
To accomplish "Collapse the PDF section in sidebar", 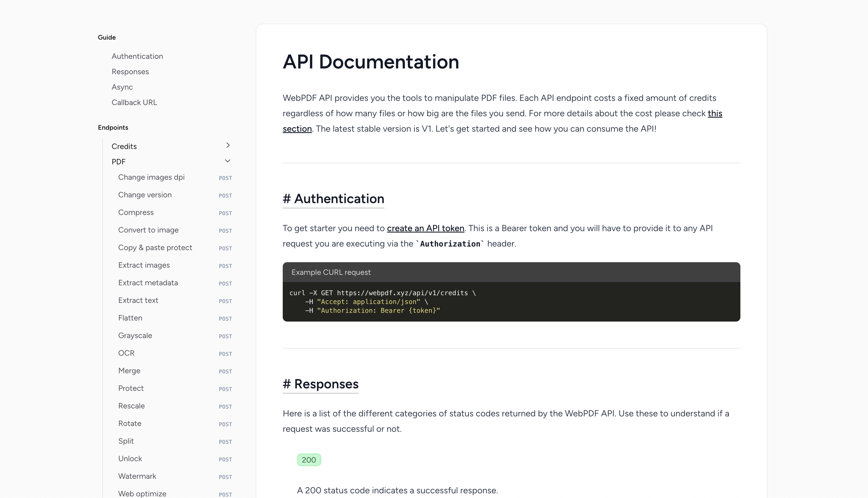I will pyautogui.click(x=227, y=161).
